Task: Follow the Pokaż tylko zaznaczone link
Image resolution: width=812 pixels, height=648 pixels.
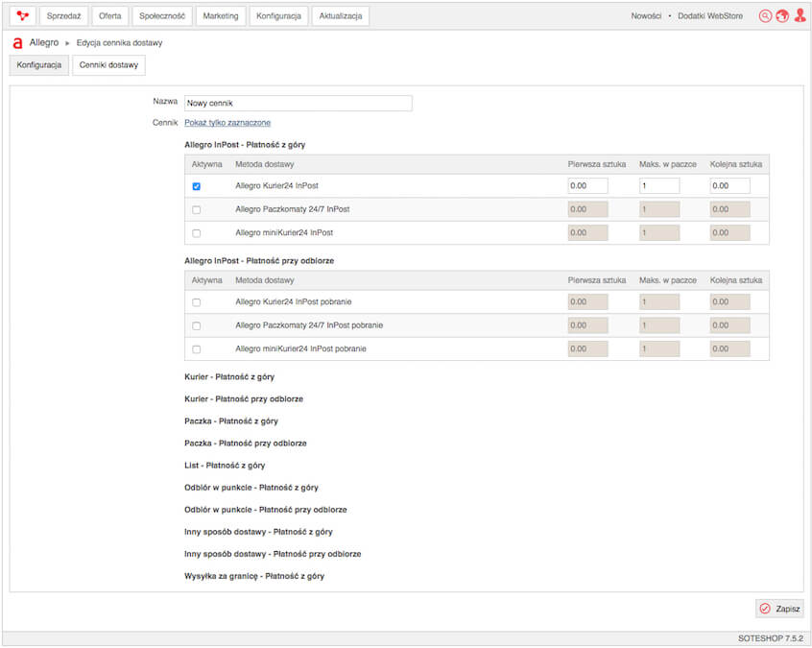Action: [227, 123]
